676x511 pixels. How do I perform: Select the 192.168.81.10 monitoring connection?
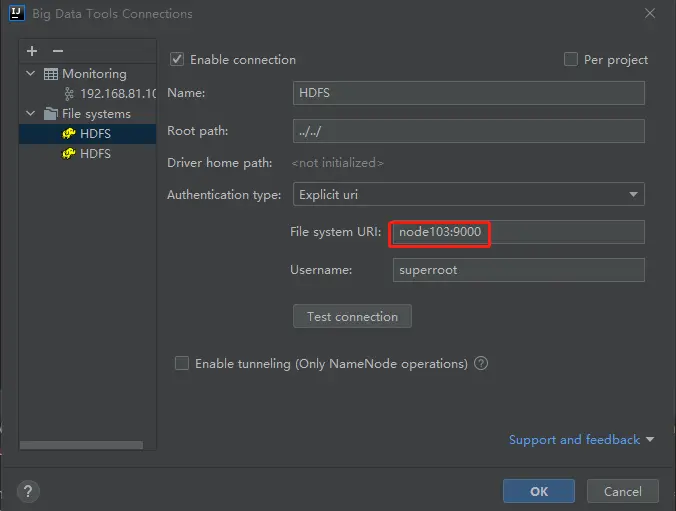point(118,94)
